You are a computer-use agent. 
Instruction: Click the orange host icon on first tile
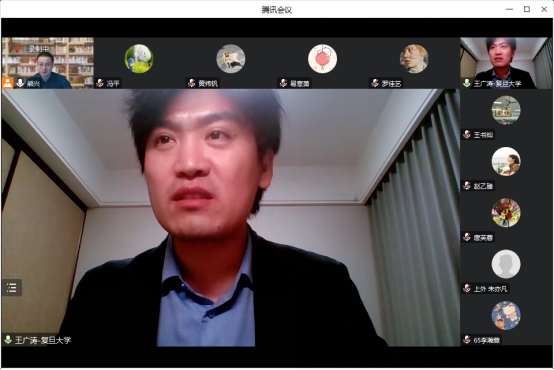7,83
